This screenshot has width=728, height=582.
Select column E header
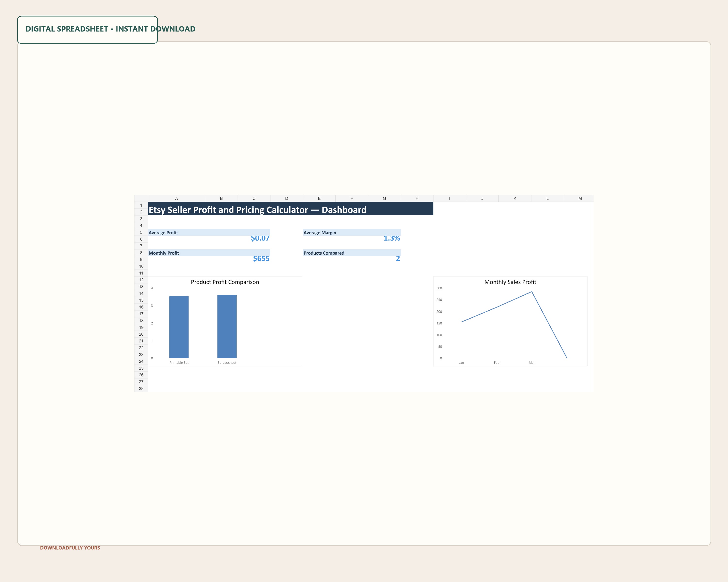(x=319, y=198)
